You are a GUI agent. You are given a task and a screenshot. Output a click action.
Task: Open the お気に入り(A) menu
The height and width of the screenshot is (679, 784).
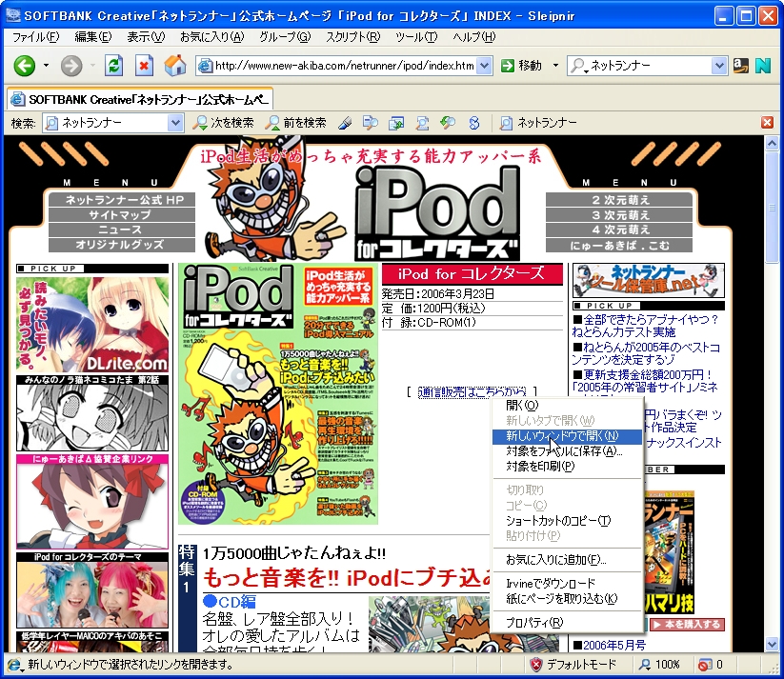click(212, 37)
